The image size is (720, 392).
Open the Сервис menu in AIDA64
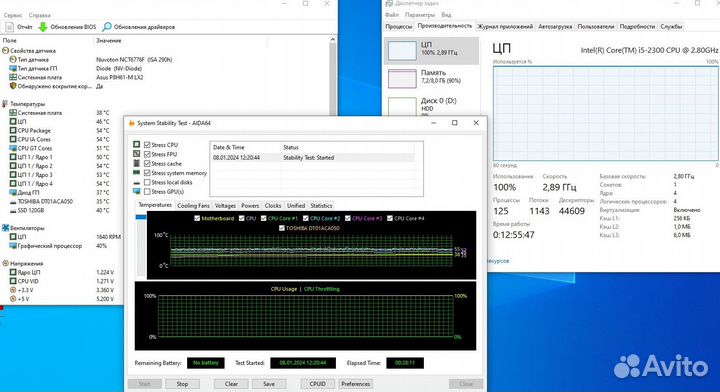13,15
